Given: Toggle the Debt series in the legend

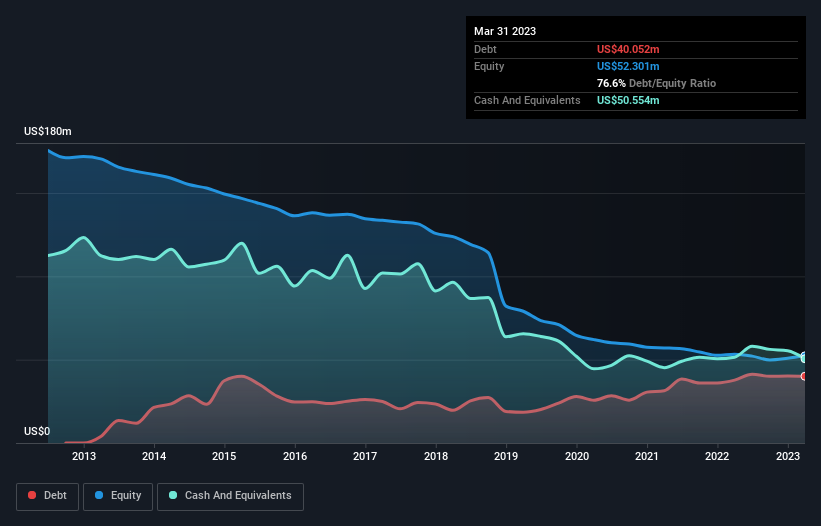Looking at the screenshot, I should tap(47, 496).
